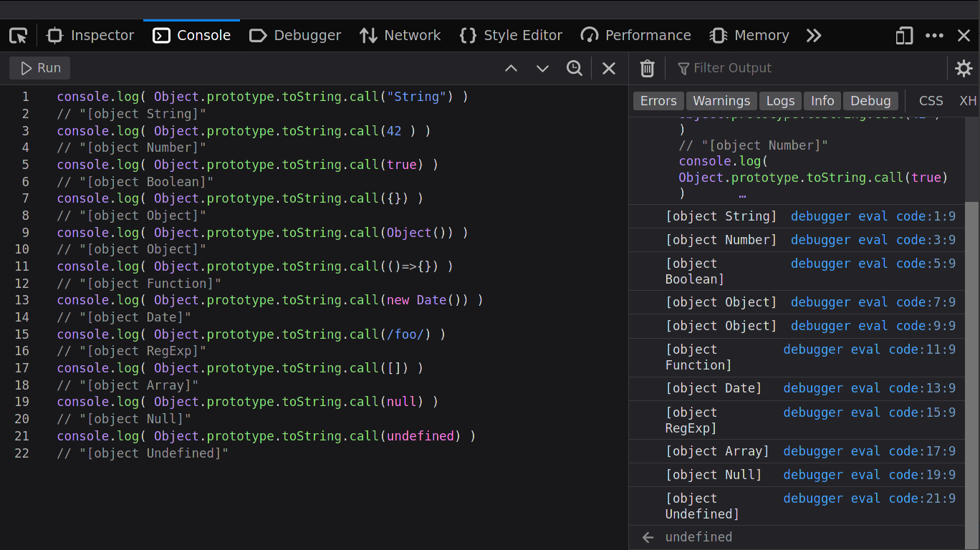Open the devtools three-dot options menu

(934, 35)
